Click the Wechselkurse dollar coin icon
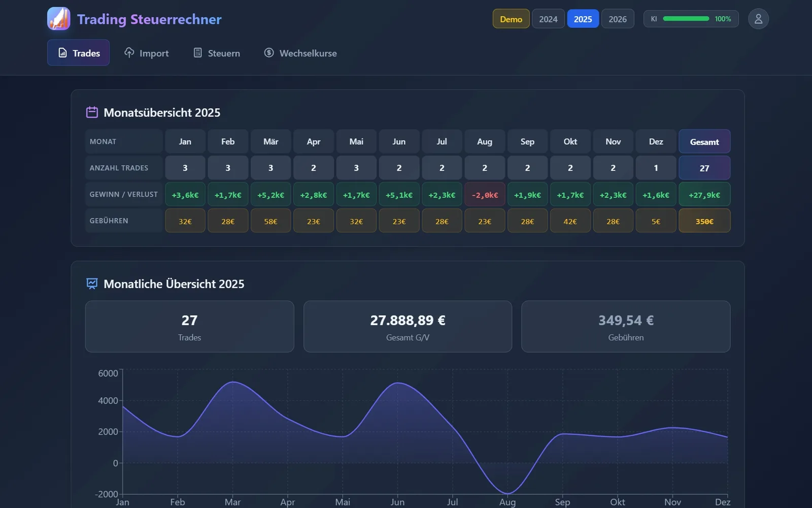 click(x=269, y=53)
